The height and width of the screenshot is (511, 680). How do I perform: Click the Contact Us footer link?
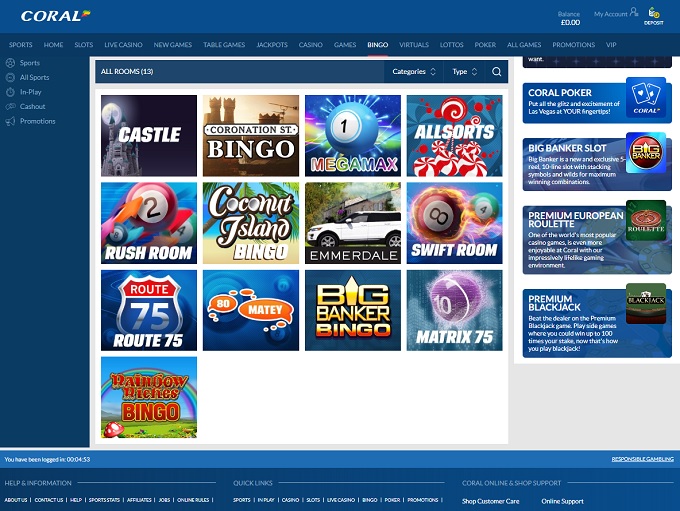[49, 500]
